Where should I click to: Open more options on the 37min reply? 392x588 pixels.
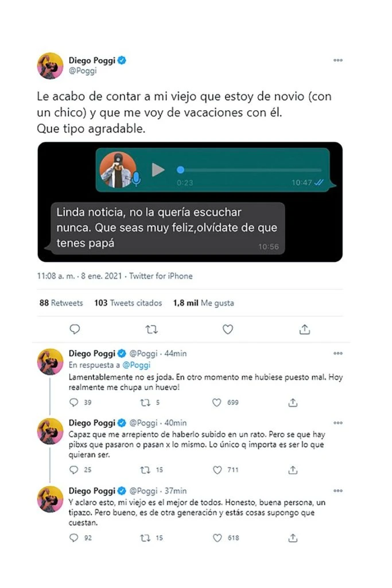(338, 491)
